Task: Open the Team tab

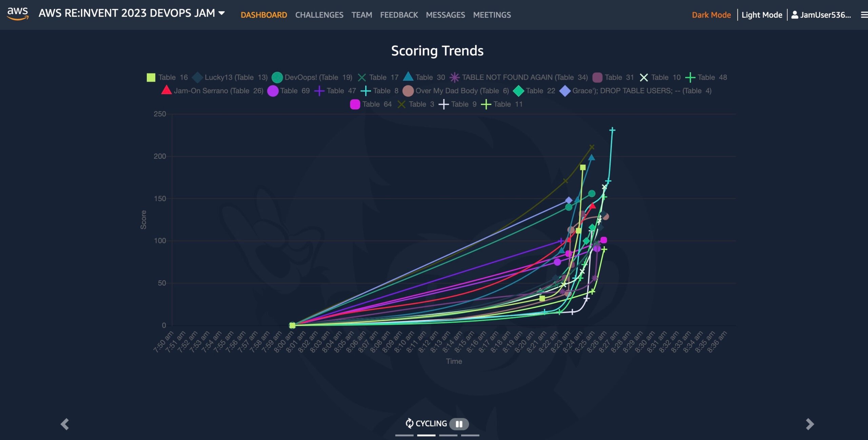Action: pos(361,15)
